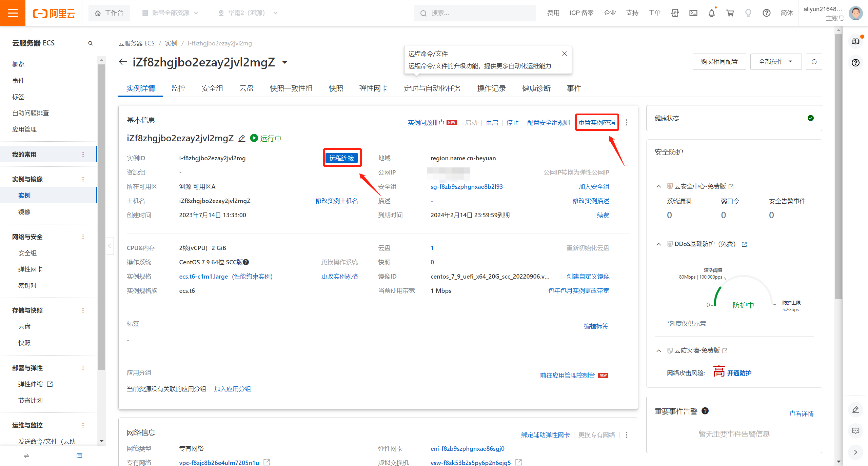Expand instance name title dropdown arrow

pos(285,62)
